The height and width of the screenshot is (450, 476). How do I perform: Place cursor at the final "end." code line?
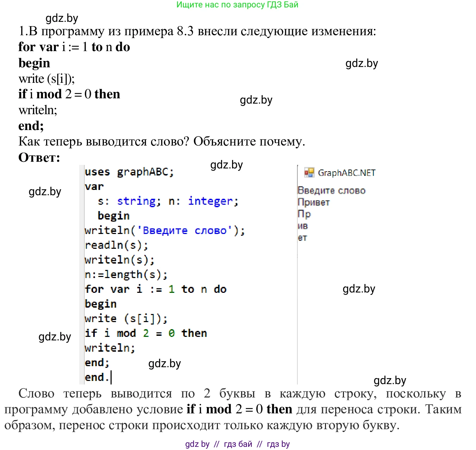(97, 377)
